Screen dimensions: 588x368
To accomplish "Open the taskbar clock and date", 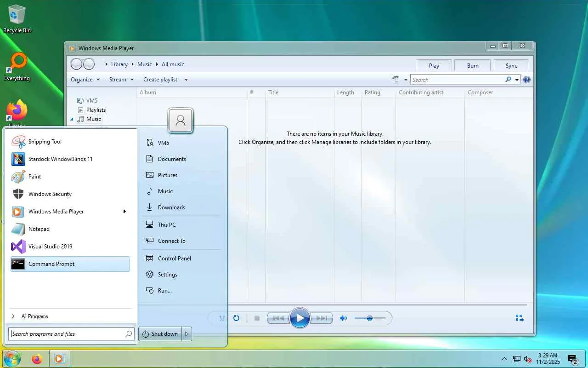I will coord(548,359).
